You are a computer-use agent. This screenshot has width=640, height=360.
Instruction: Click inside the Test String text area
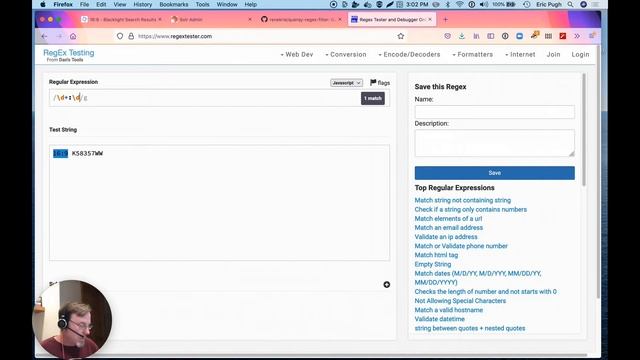[219, 202]
